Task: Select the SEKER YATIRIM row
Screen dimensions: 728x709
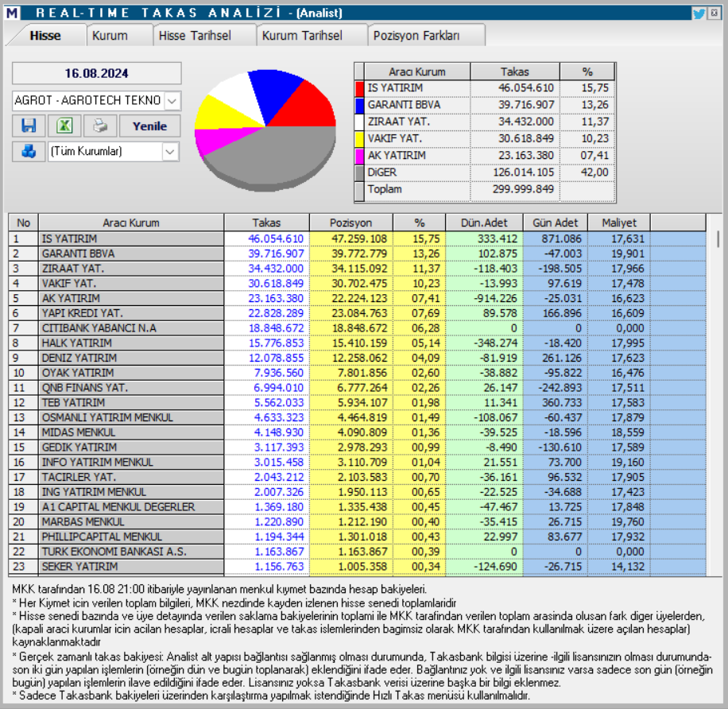Action: tap(358, 567)
